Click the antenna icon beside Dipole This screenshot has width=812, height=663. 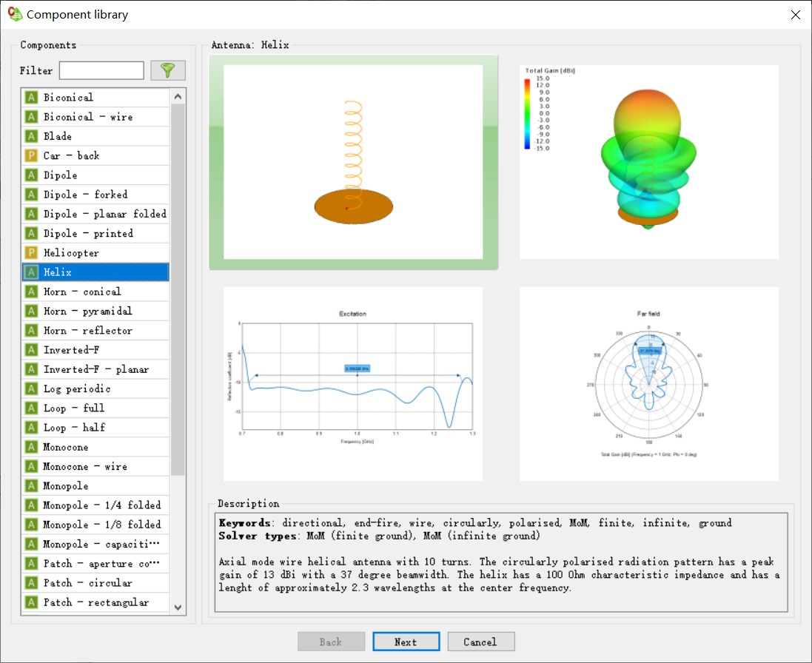pyautogui.click(x=32, y=175)
